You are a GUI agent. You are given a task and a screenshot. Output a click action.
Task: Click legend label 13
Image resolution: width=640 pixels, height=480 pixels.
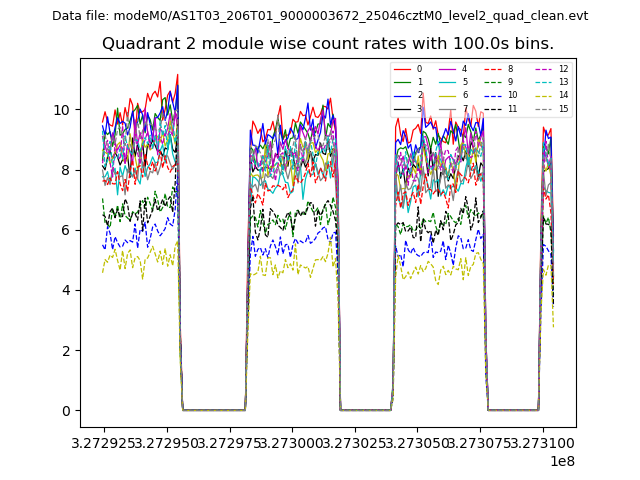pos(563,82)
